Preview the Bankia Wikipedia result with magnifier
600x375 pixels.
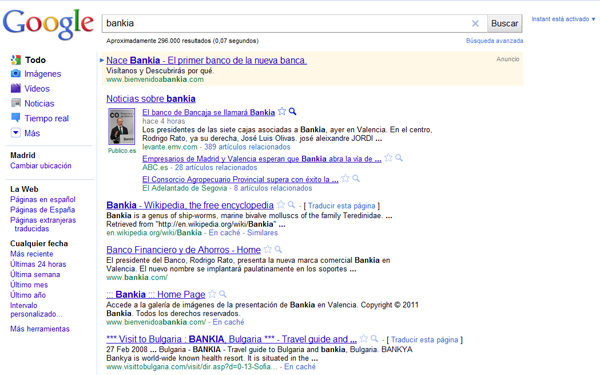coord(292,205)
